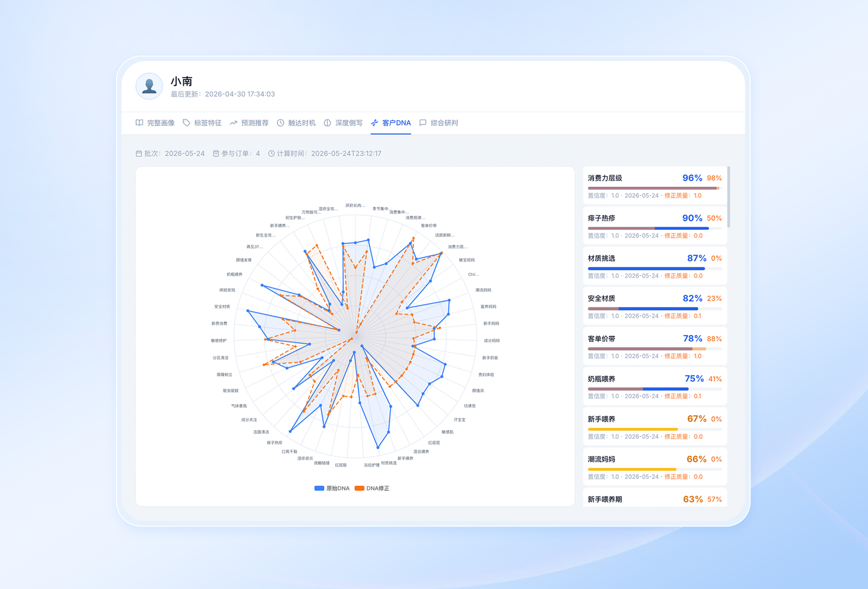Click the 功课党 radar axis label
Viewport: 868px width, 589px height.
click(x=469, y=406)
